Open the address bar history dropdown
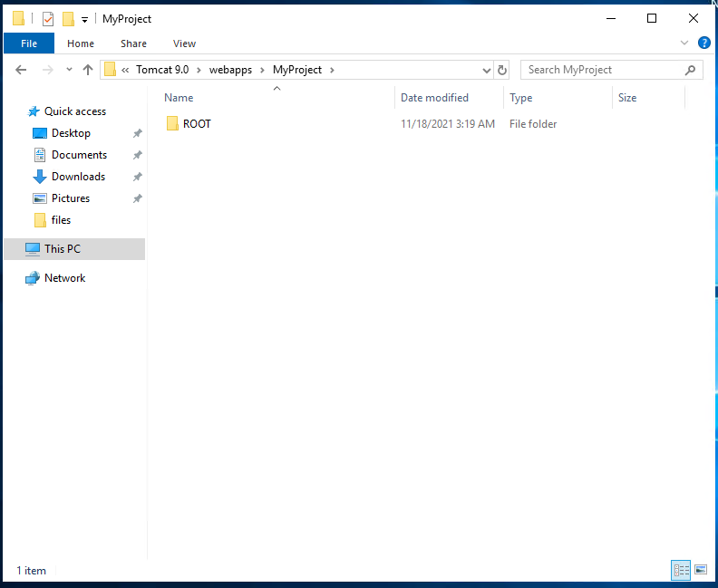Viewport: 718px width, 588px height. tap(486, 70)
